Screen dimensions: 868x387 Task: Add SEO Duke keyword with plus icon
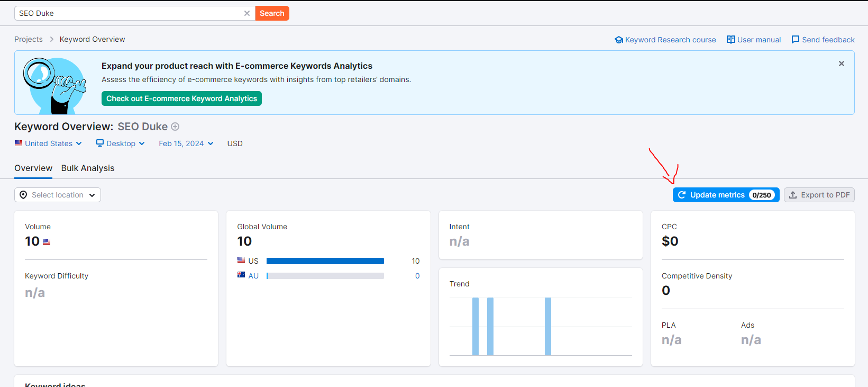point(175,127)
